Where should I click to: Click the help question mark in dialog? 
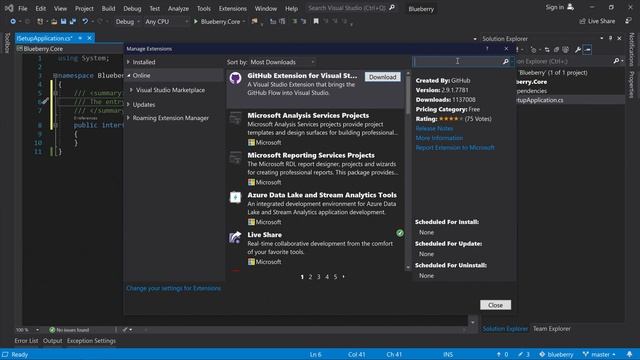point(487,49)
